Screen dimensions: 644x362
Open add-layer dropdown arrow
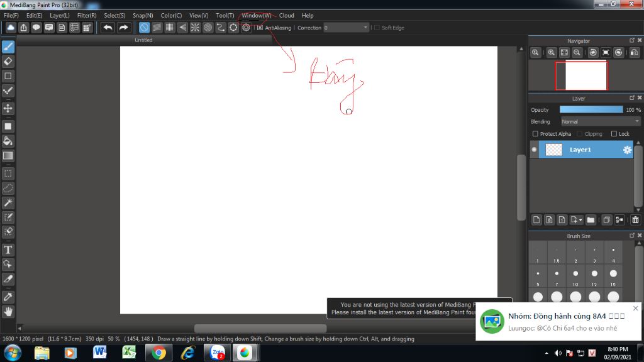pyautogui.click(x=580, y=220)
